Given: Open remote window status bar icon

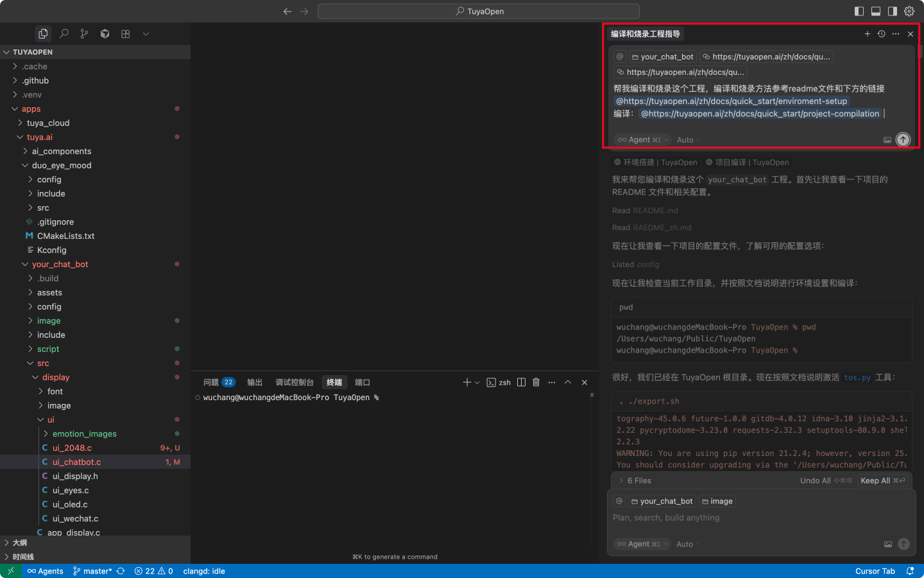Looking at the screenshot, I should tap(11, 571).
